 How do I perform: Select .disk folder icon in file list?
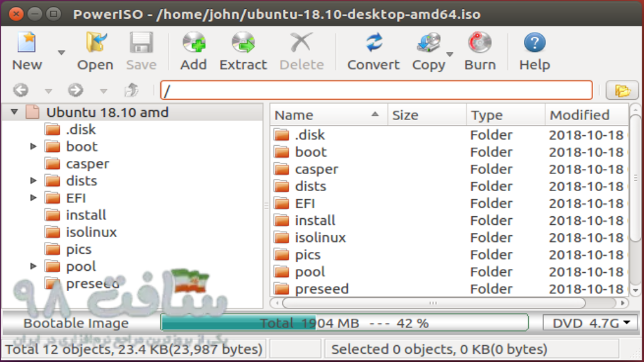tap(282, 134)
